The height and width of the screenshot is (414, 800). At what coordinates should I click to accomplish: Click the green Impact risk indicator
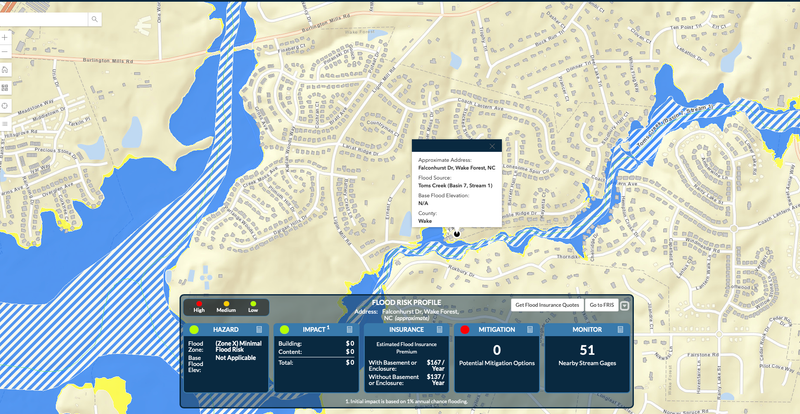click(x=285, y=330)
